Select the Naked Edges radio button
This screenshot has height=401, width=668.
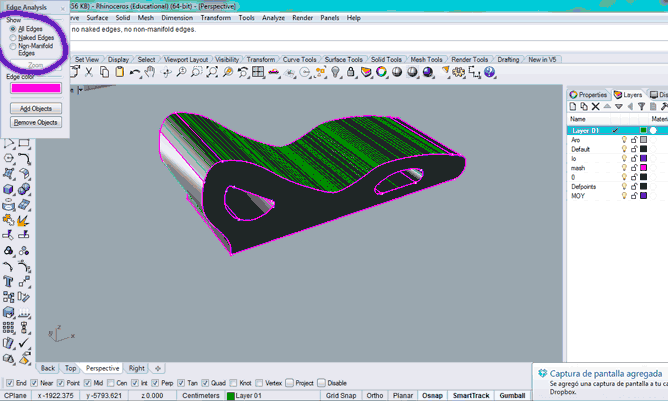tap(13, 38)
